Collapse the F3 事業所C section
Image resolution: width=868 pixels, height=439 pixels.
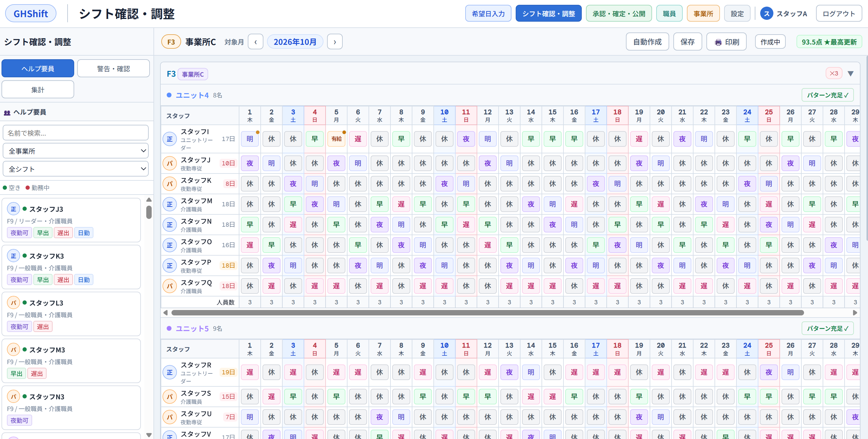851,74
